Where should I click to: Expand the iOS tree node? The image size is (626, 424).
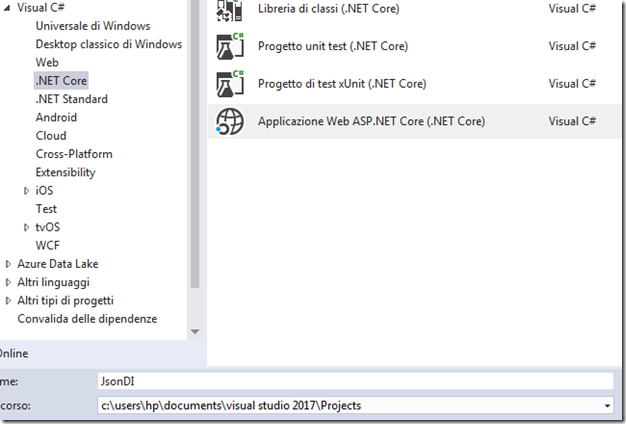[x=26, y=191]
